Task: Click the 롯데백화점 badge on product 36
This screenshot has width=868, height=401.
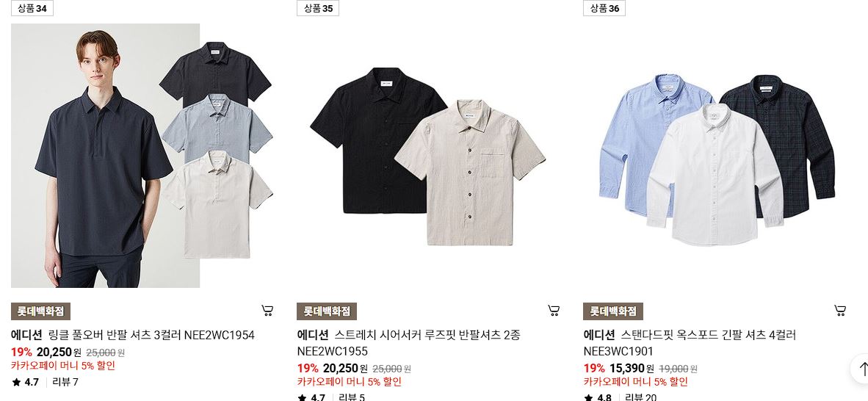Action: 612,311
